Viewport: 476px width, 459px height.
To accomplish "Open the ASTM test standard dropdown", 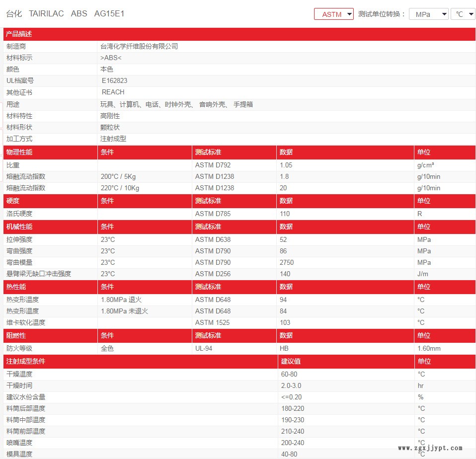I will [333, 14].
